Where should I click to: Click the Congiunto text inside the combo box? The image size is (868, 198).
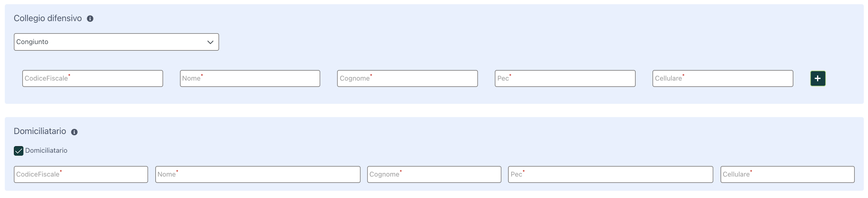(32, 42)
